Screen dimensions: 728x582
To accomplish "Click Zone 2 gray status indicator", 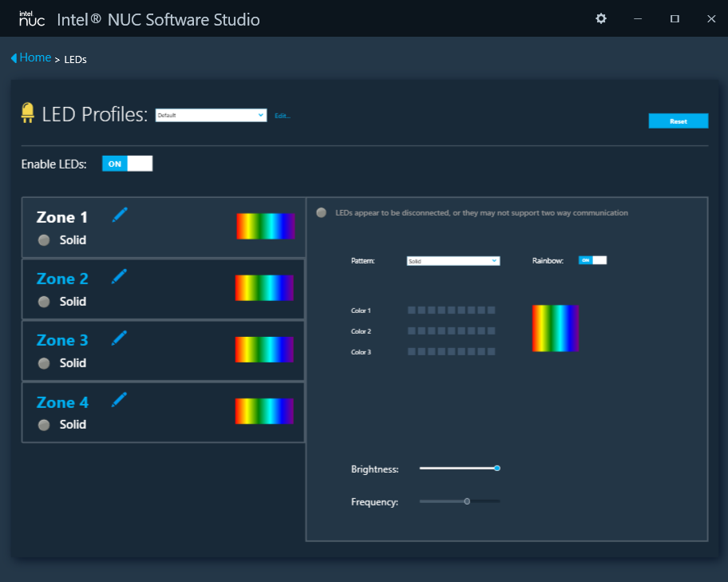I will (44, 302).
